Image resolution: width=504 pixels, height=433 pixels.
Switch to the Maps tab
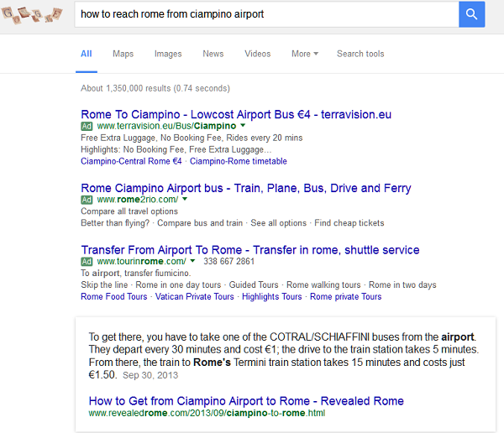tap(123, 54)
